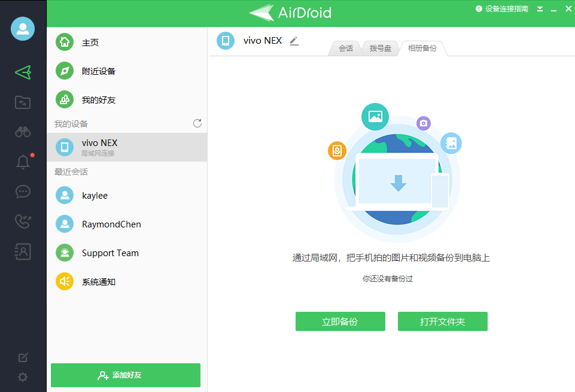The height and width of the screenshot is (392, 575).
Task: Click the Support Team headset avatar
Action: (x=65, y=253)
